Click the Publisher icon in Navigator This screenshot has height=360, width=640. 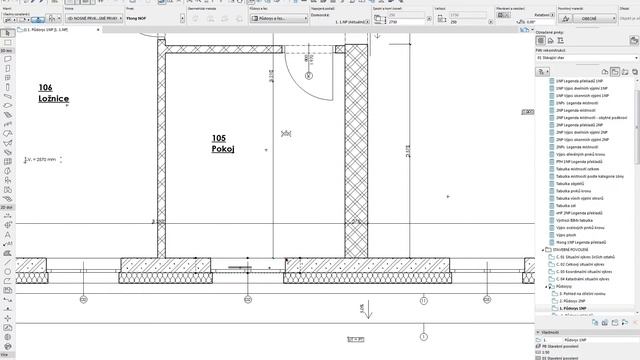point(635,72)
